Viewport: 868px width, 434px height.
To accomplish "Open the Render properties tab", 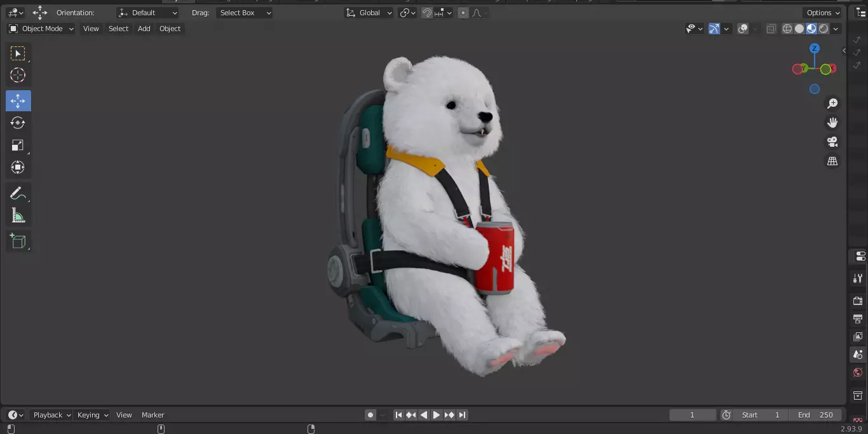I will click(x=858, y=301).
